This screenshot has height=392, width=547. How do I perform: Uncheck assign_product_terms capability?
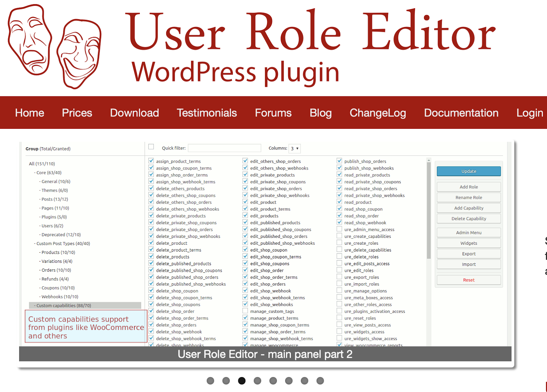[x=151, y=161]
